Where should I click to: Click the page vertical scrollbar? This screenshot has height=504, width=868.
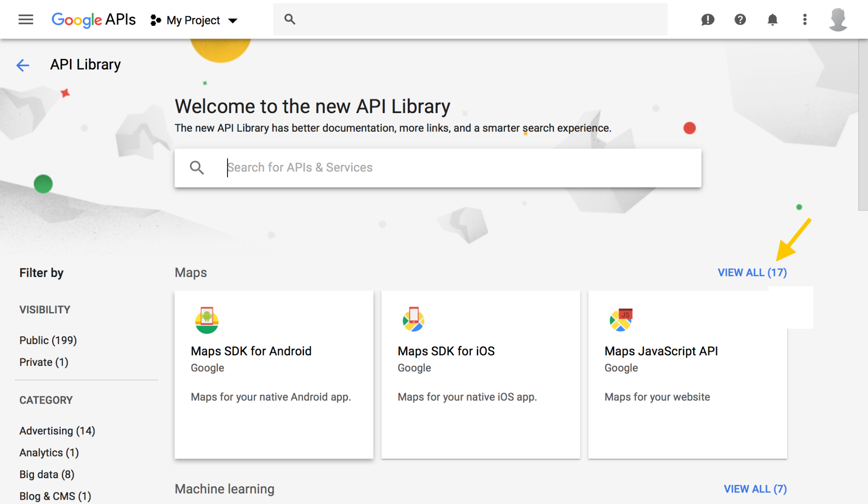pyautogui.click(x=863, y=125)
